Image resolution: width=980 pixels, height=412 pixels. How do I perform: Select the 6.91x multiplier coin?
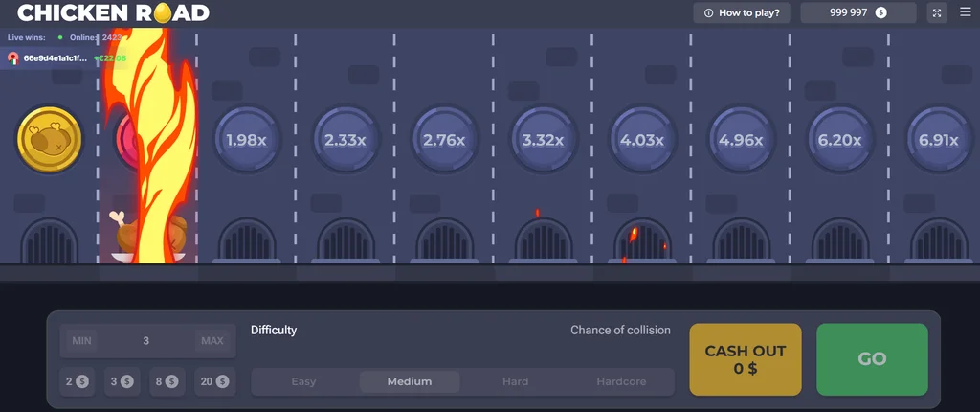938,140
